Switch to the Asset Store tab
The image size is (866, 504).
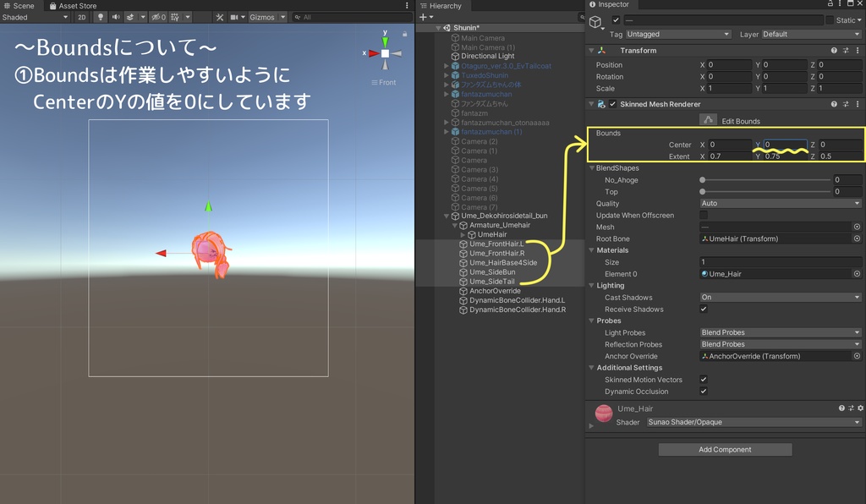(x=73, y=6)
